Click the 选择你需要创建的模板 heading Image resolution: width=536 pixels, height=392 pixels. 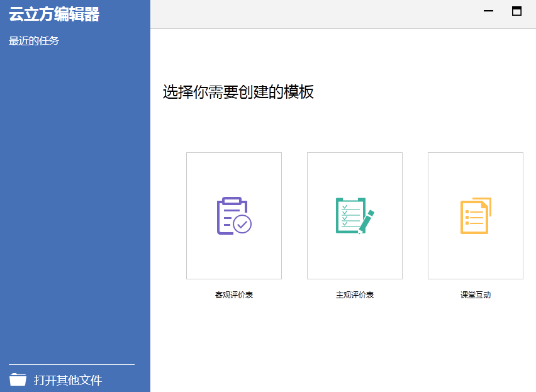tap(238, 92)
